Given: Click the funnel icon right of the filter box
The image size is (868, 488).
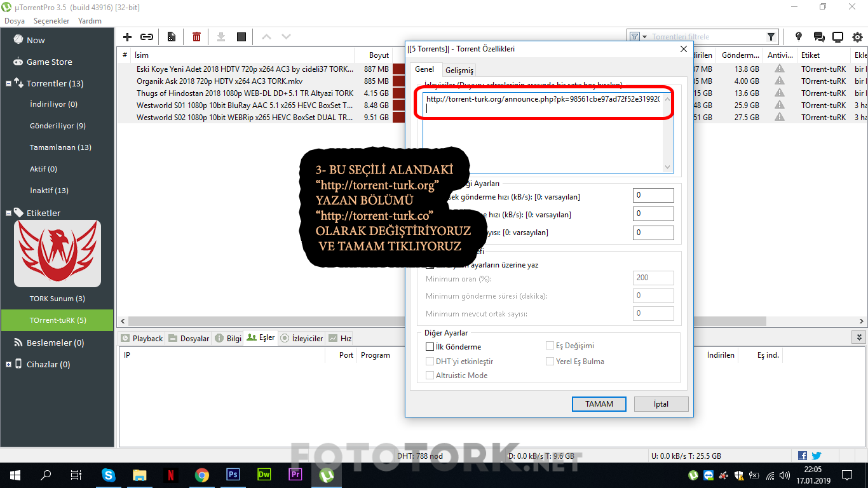Looking at the screenshot, I should pos(771,37).
